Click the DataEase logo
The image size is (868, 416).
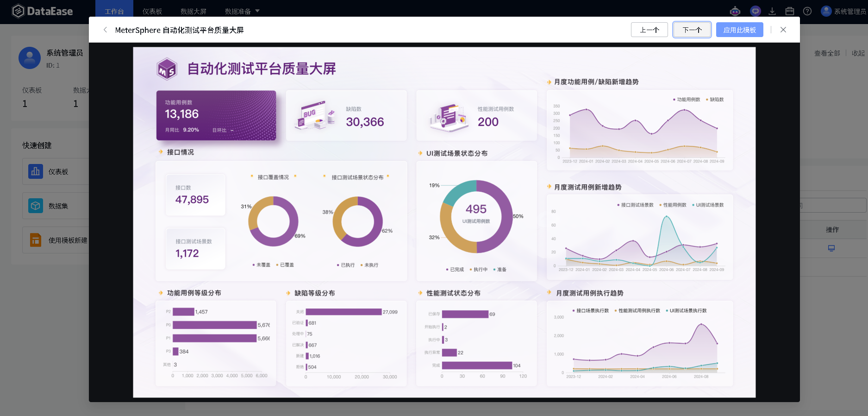[x=43, y=11]
